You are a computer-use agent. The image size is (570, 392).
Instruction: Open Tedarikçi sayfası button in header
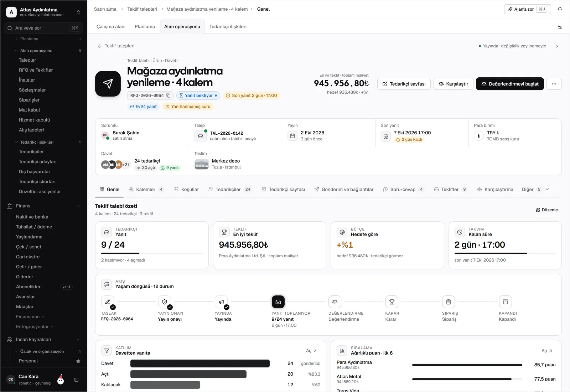(404, 84)
